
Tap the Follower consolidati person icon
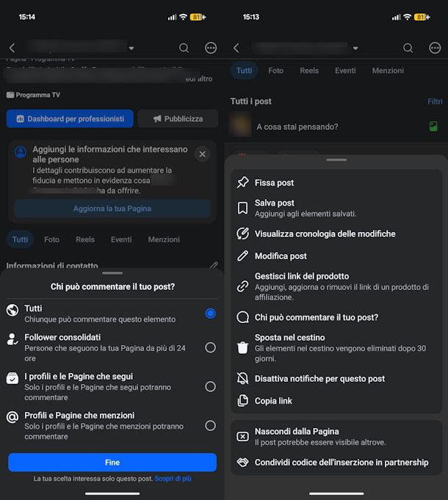(12, 339)
